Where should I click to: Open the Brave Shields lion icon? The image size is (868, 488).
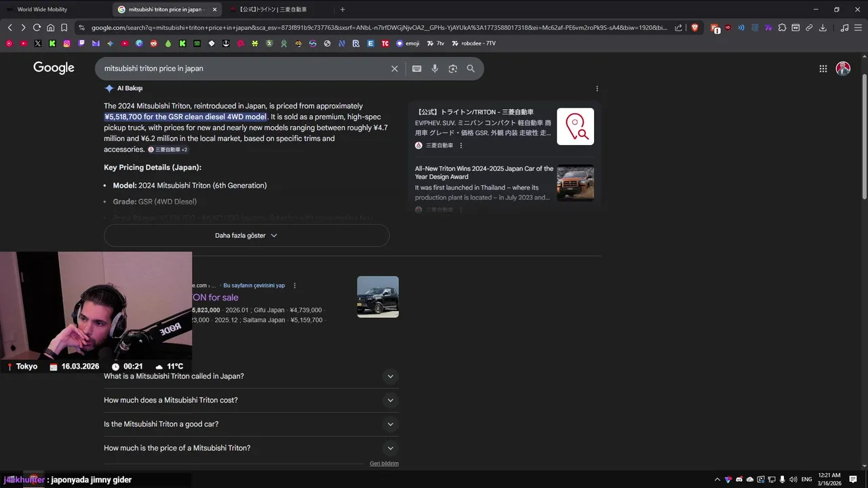click(694, 28)
